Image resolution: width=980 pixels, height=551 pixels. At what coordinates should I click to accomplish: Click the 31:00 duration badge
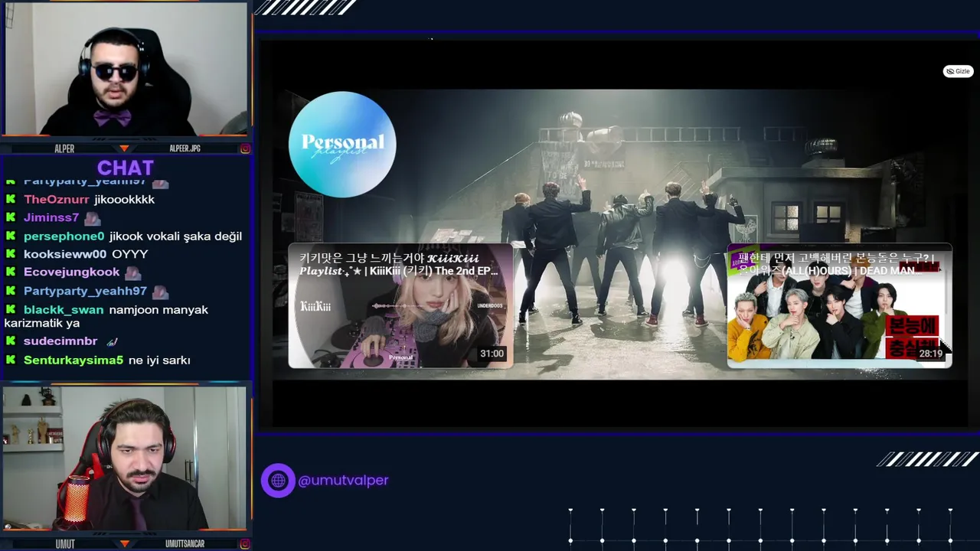click(492, 354)
